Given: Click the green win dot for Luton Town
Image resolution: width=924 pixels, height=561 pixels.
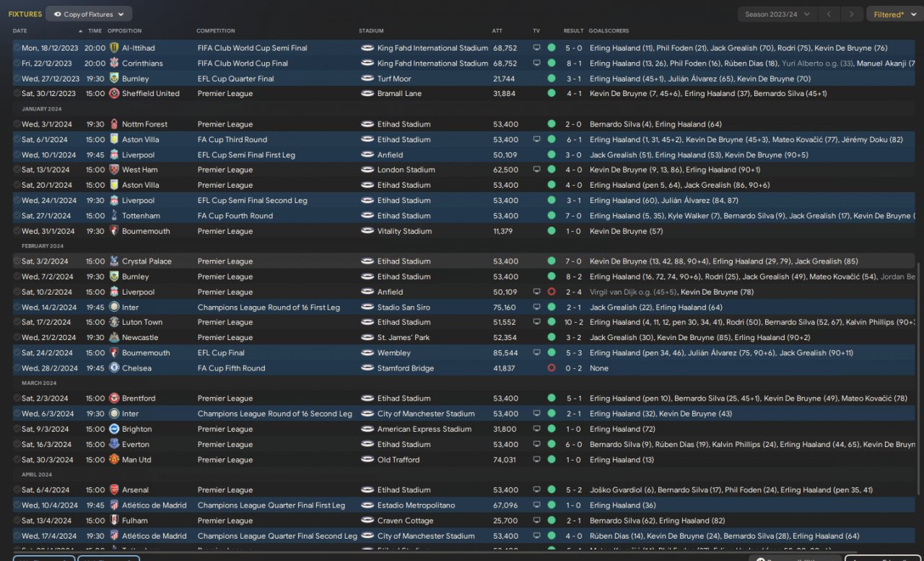Looking at the screenshot, I should click(x=552, y=322).
